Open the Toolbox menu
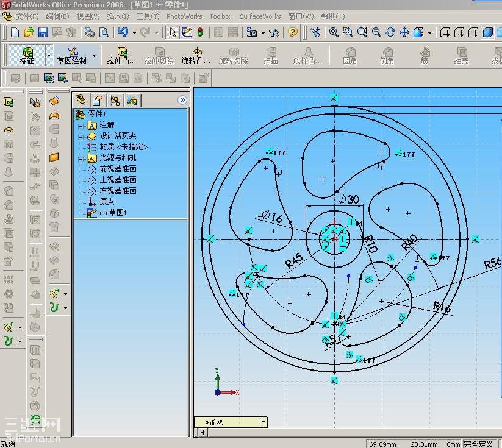 pyautogui.click(x=221, y=16)
